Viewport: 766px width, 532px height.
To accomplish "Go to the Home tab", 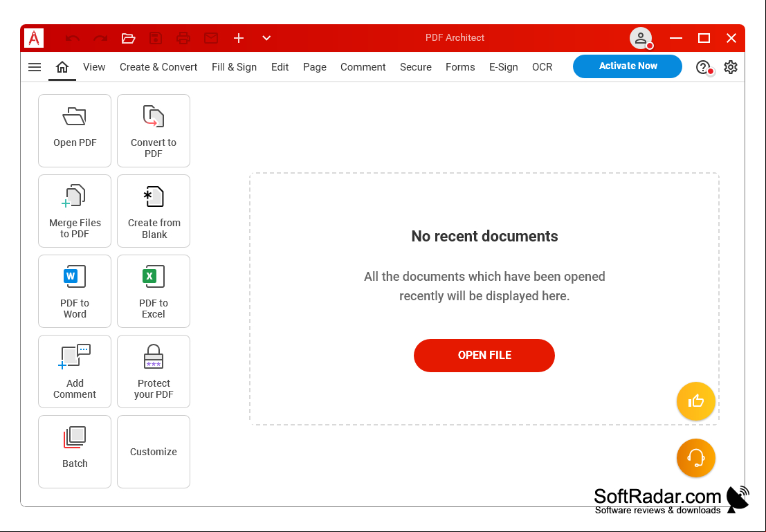I will point(62,67).
